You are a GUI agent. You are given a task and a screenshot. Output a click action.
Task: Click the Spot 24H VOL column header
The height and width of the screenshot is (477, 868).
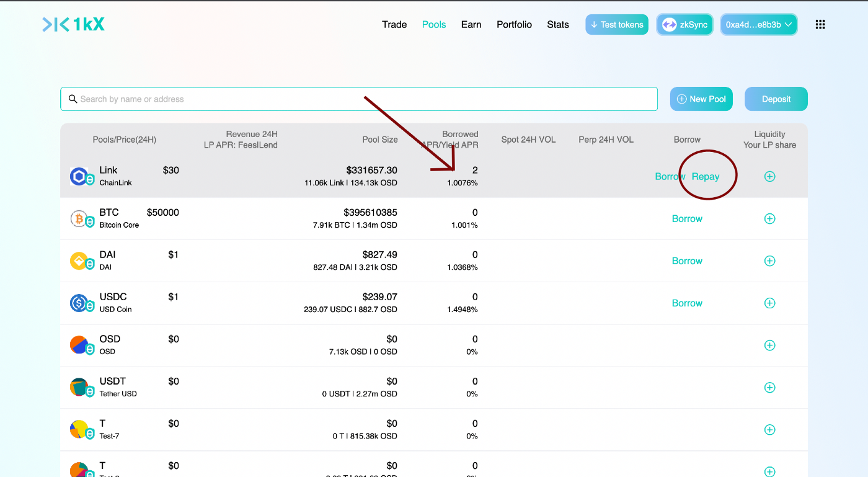pyautogui.click(x=528, y=140)
